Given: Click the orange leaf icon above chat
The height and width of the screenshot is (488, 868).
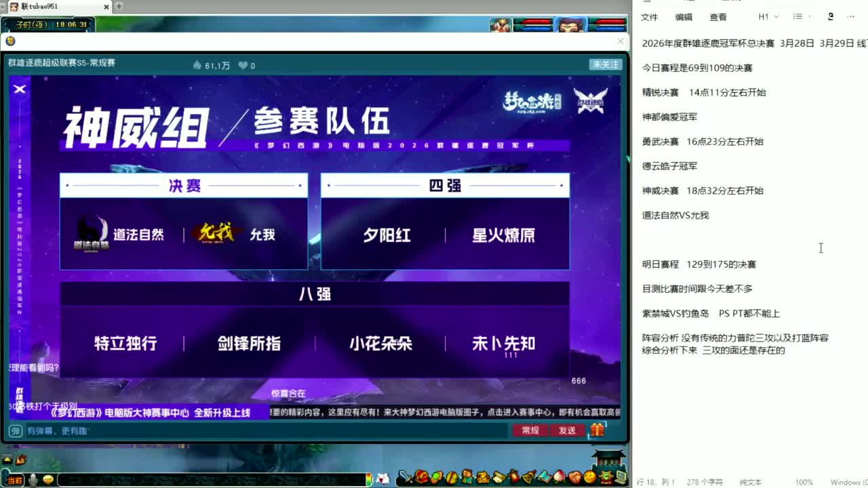Looking at the screenshot, I should [21, 460].
